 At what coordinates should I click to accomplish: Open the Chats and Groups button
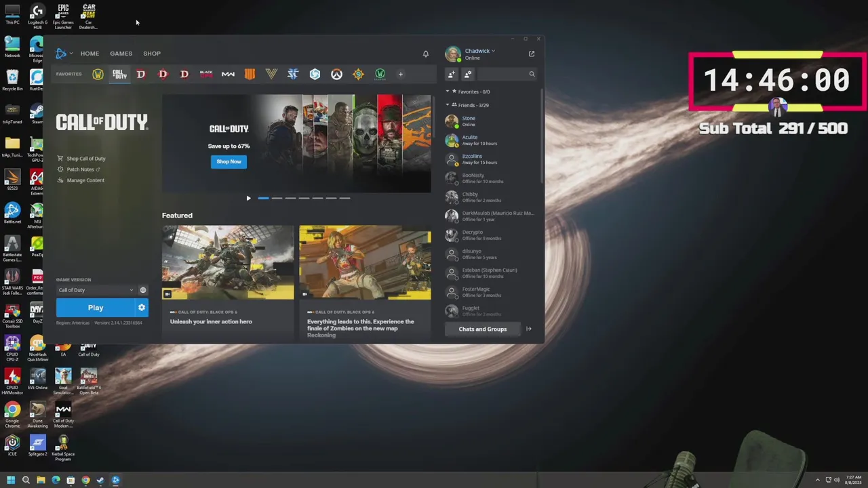click(483, 329)
